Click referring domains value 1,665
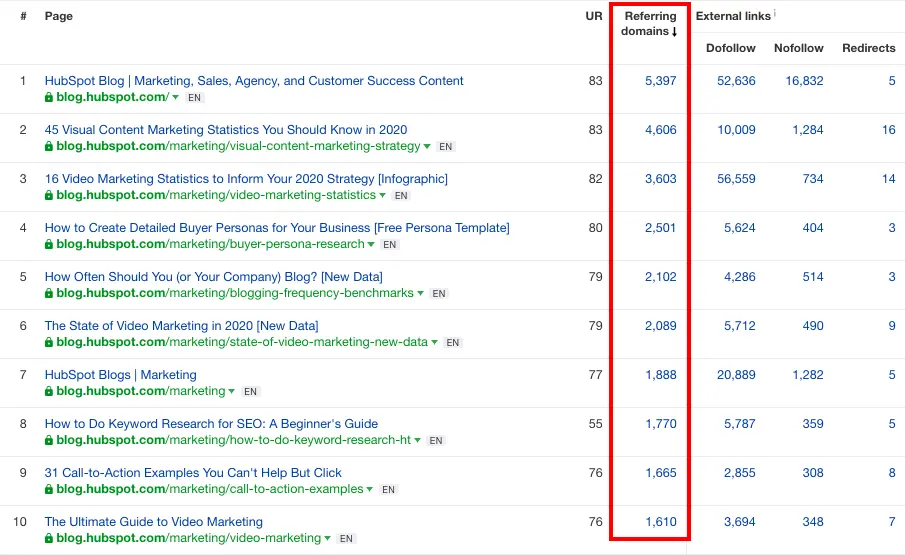905x555 pixels. [660, 473]
